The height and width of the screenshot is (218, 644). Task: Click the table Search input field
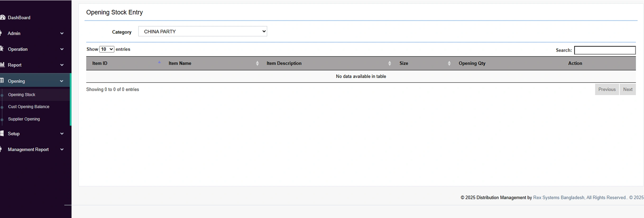[x=605, y=50]
